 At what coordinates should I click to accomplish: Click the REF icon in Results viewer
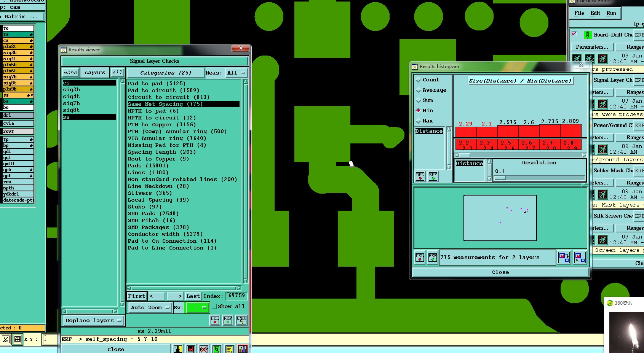(x=228, y=320)
